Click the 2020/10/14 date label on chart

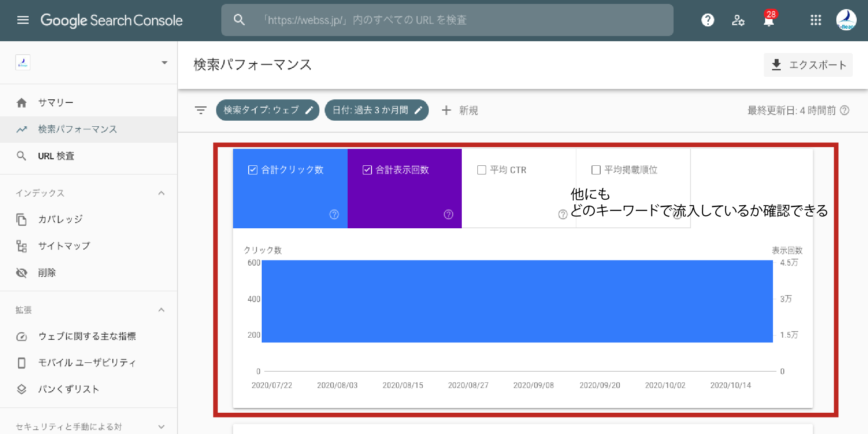tap(731, 385)
